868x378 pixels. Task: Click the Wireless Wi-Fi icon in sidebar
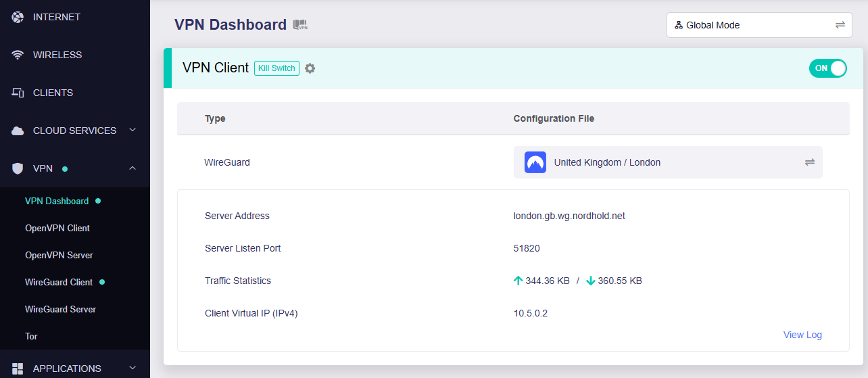click(x=18, y=55)
